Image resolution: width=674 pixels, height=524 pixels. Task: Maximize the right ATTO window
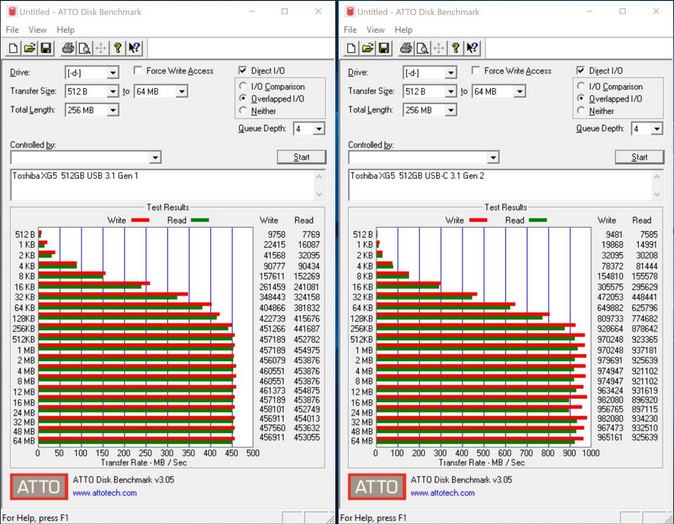(622, 12)
